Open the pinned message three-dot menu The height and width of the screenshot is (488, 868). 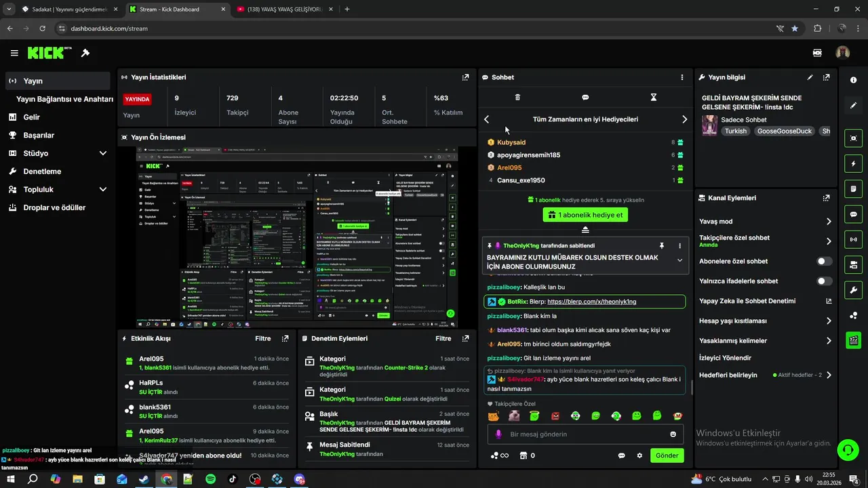coord(679,245)
